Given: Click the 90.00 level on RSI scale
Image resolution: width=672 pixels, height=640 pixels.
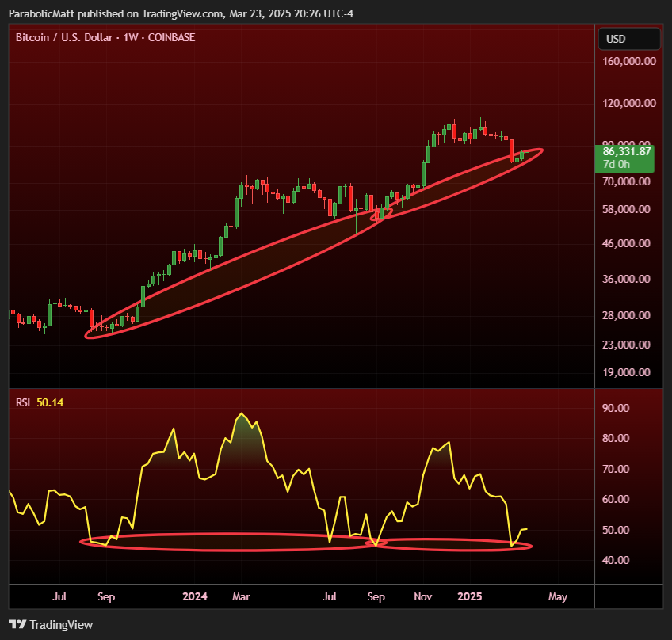Looking at the screenshot, I should click(x=617, y=408).
